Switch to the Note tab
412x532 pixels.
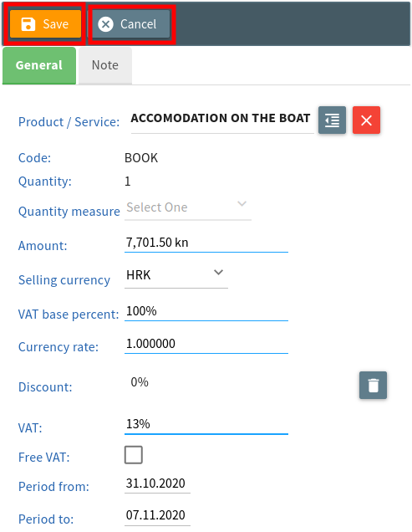(x=105, y=65)
